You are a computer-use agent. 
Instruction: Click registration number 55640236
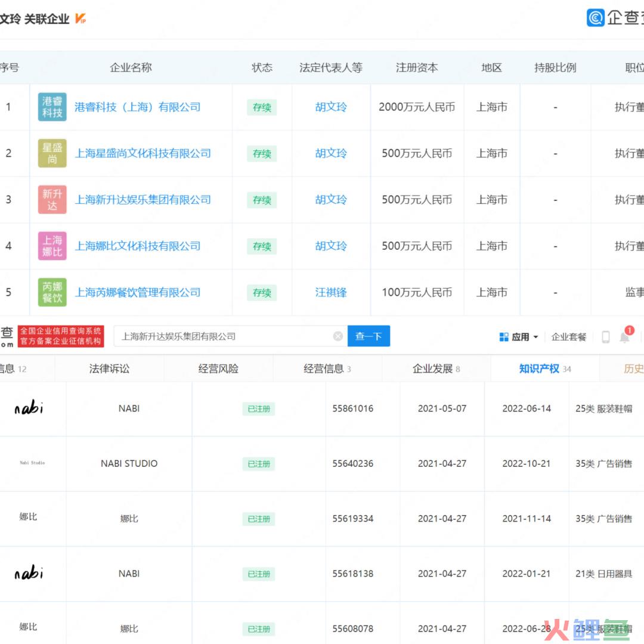353,464
